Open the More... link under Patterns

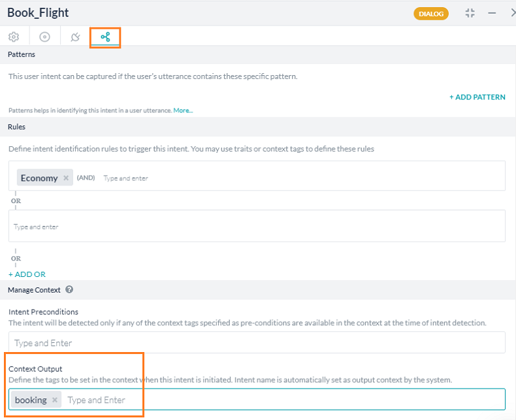183,110
